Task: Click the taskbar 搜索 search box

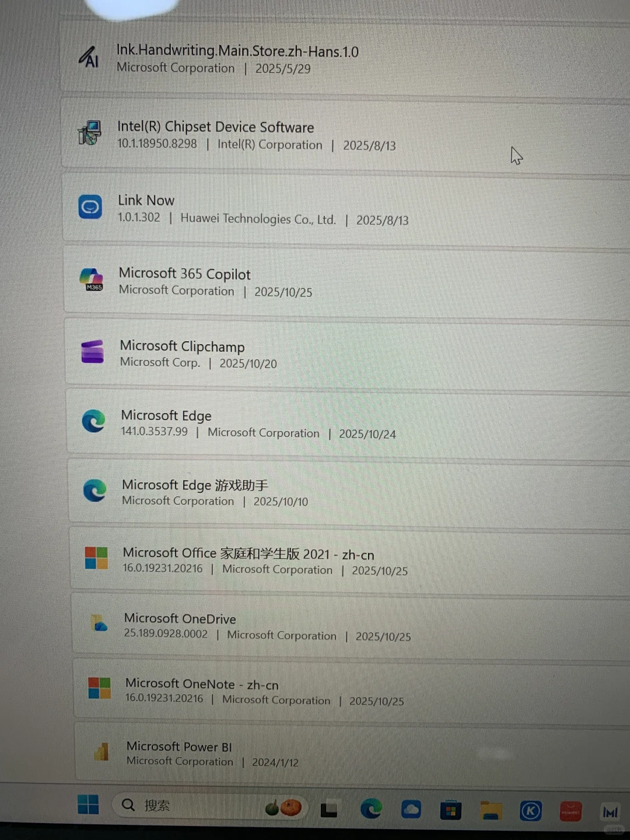Action: tap(210, 806)
